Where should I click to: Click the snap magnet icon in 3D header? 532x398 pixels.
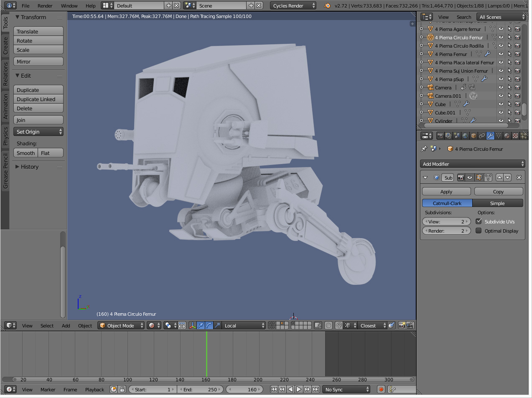pos(339,325)
